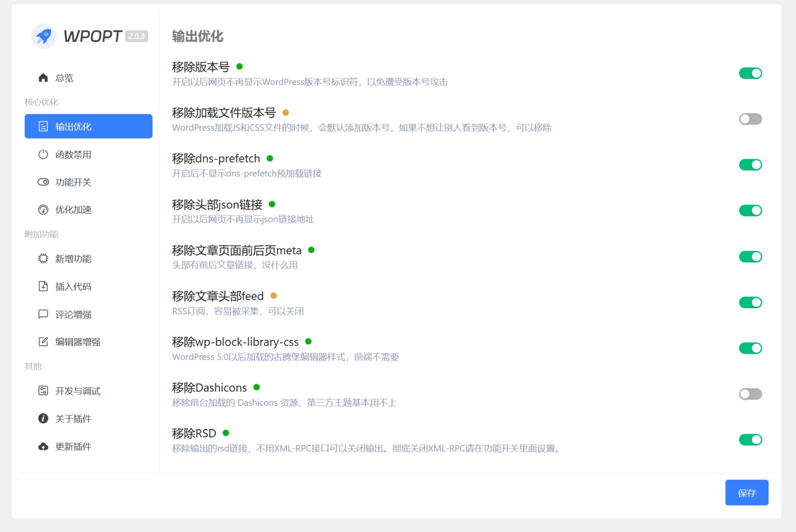Turn on the 移除Dashicons switch
796x532 pixels.
tap(750, 394)
